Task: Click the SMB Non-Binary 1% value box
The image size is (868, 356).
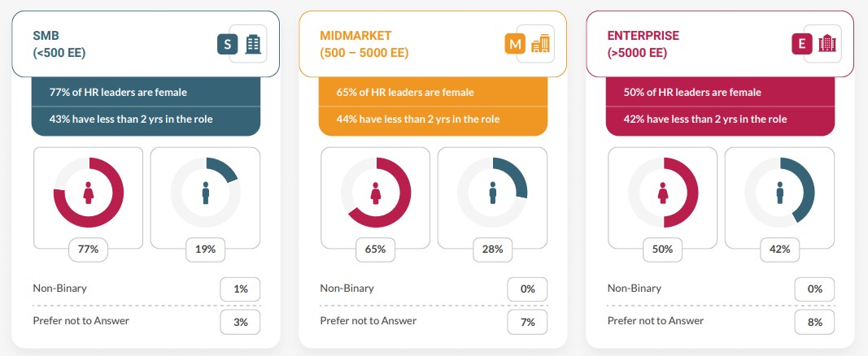Action: point(240,289)
